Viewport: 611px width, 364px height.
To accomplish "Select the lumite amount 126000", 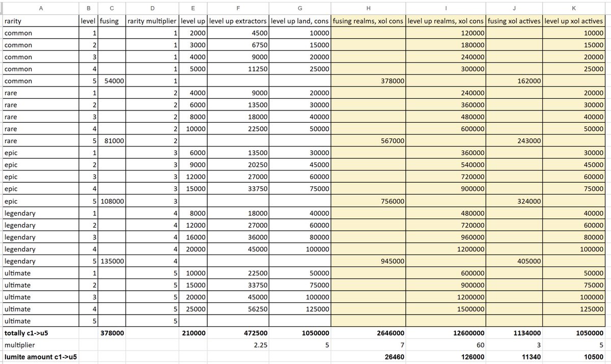I will tap(446, 357).
